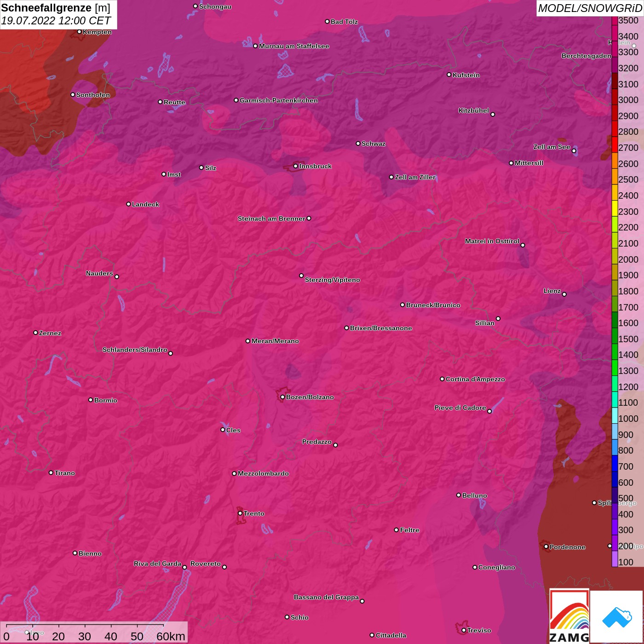Click the Cittadella label
The height and width of the screenshot is (644, 644).
pyautogui.click(x=391, y=635)
